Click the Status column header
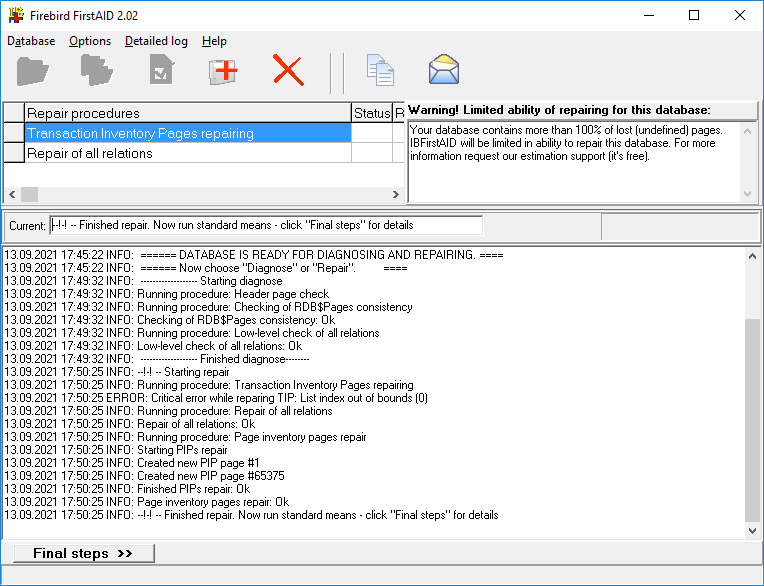Screen dimensions: 764x586 (372, 113)
